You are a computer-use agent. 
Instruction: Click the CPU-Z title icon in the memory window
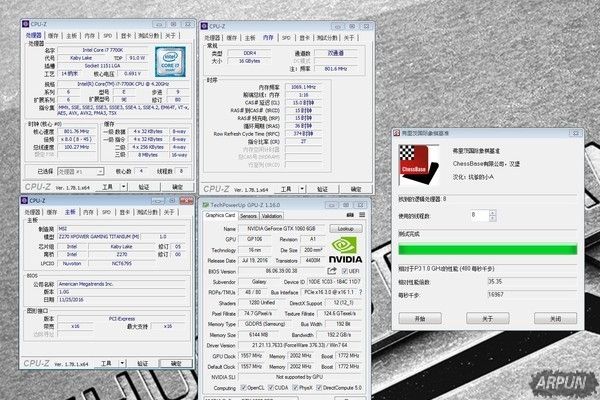pyautogui.click(x=204, y=26)
